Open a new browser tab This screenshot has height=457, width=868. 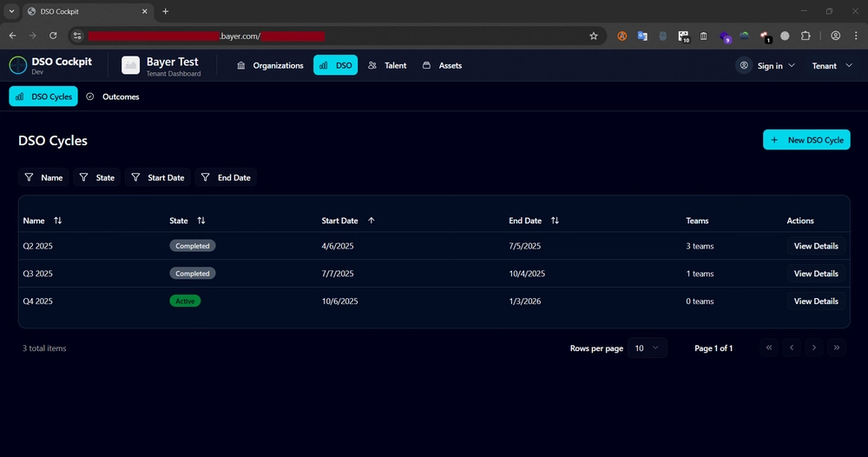click(165, 11)
